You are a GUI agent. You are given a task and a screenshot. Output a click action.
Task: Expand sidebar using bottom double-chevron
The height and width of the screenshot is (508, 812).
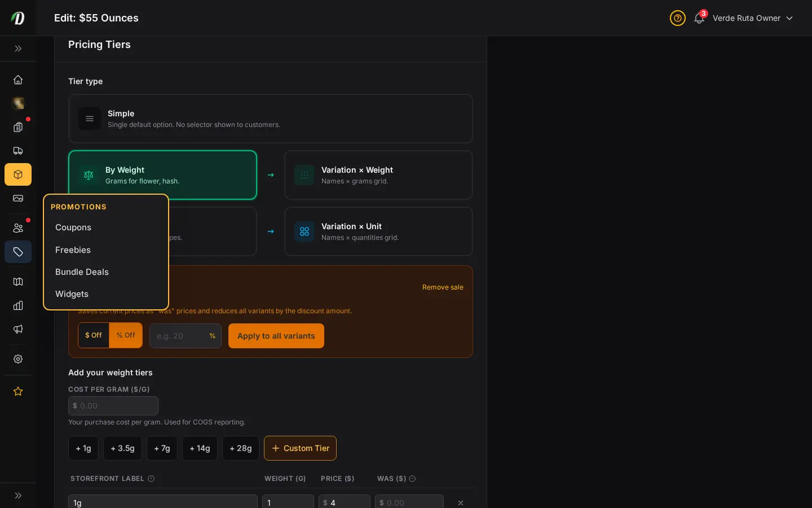[x=18, y=496]
